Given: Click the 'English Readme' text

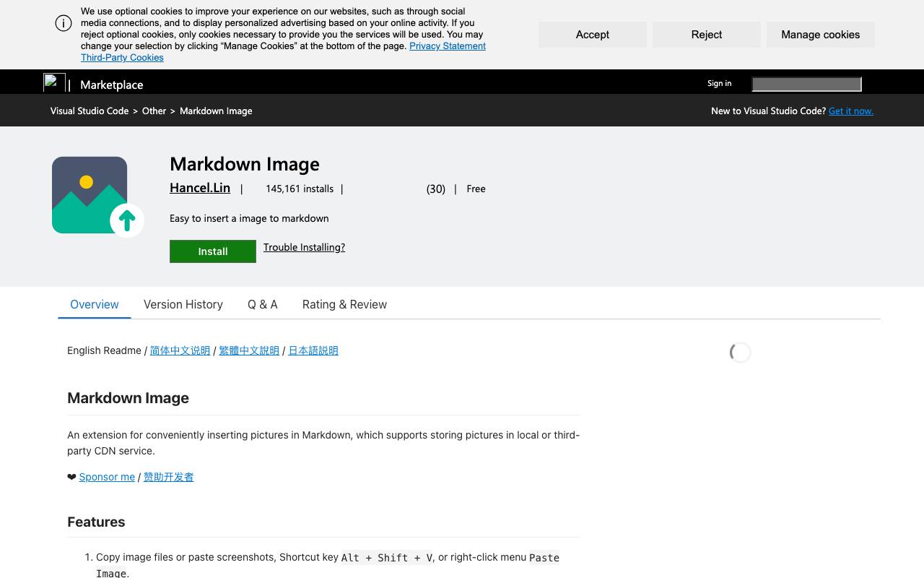Looking at the screenshot, I should (104, 351).
